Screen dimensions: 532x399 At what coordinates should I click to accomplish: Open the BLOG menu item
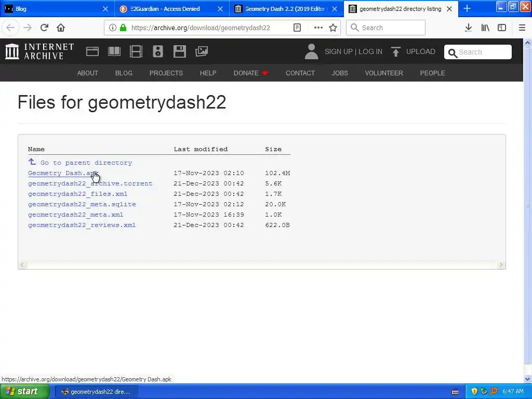pos(124,73)
